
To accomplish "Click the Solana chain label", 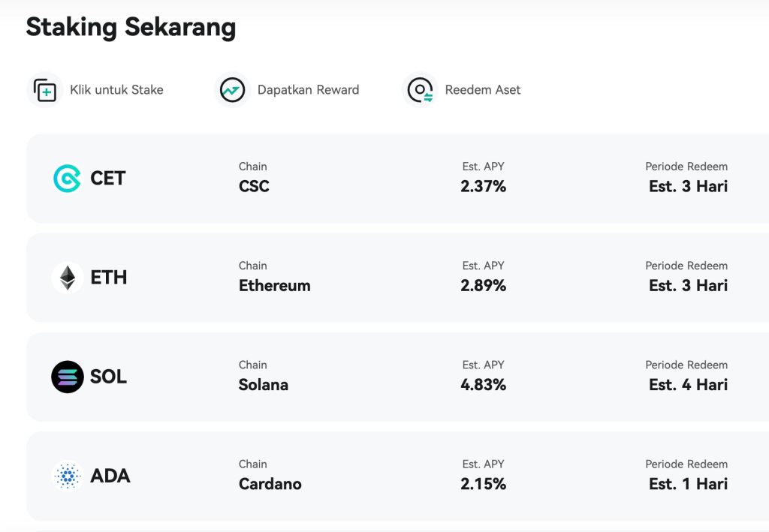I will coord(262,384).
